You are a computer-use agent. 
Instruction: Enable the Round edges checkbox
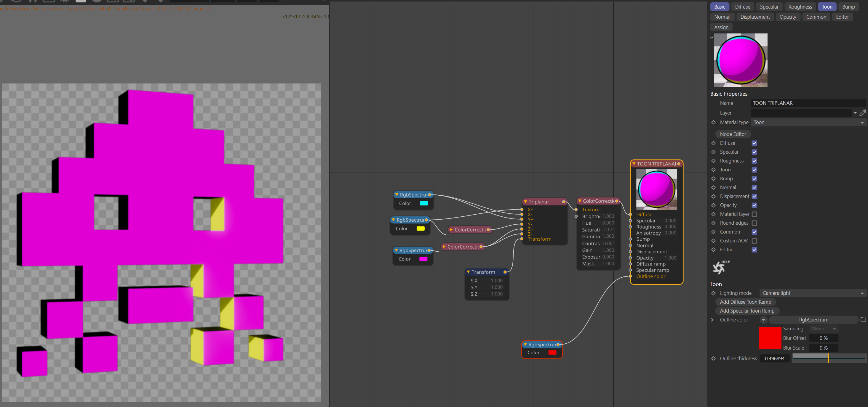pyautogui.click(x=754, y=223)
